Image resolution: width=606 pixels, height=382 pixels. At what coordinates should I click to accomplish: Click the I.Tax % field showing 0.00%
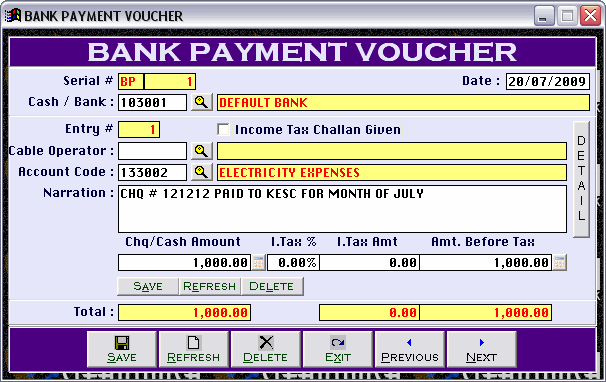pyautogui.click(x=293, y=263)
